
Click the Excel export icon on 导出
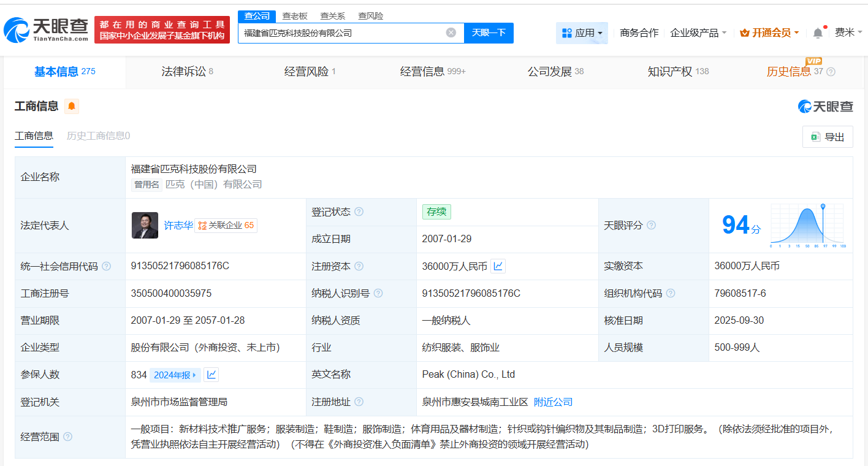pyautogui.click(x=817, y=137)
